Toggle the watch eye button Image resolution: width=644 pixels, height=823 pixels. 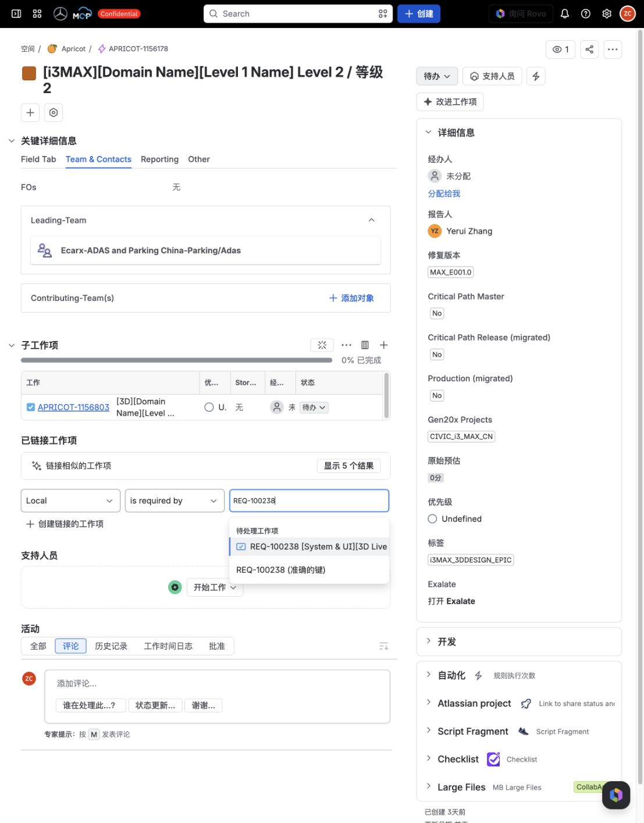click(560, 49)
